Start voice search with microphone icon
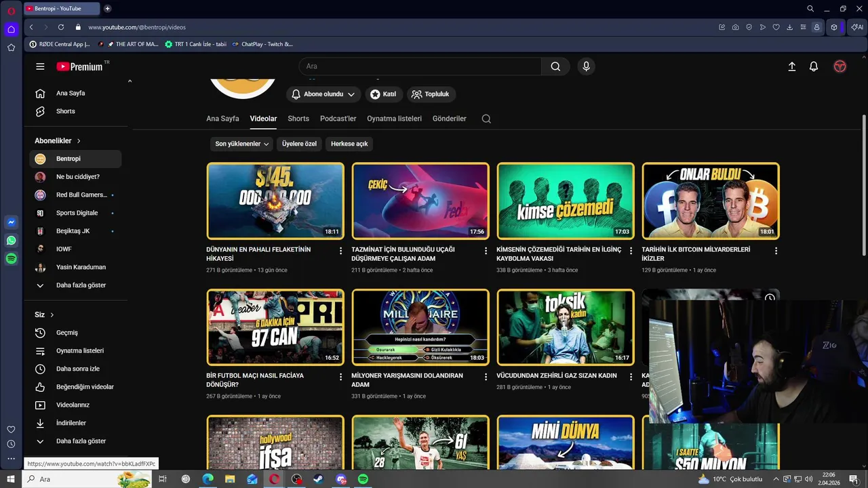The image size is (868, 488). coord(586,66)
